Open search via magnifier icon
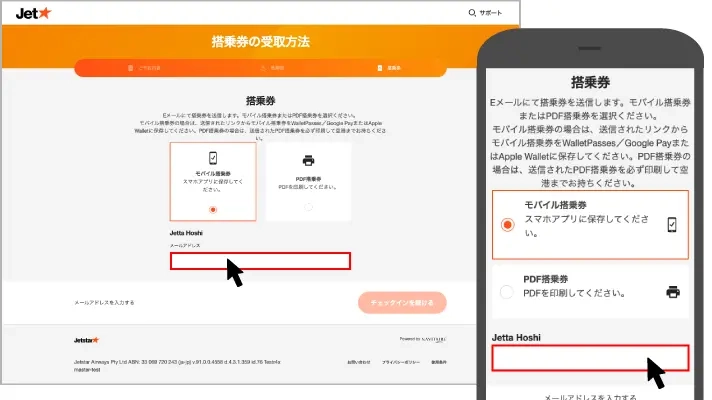Image resolution: width=712 pixels, height=400 pixels. tap(472, 13)
